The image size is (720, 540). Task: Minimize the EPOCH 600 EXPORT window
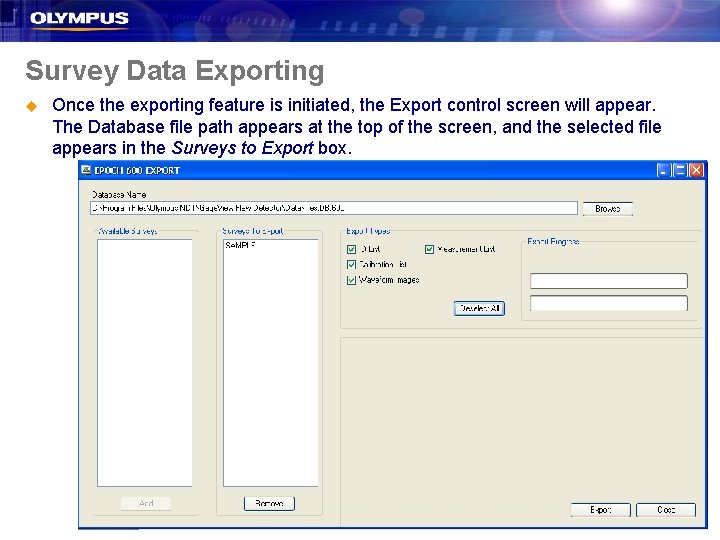(664, 170)
